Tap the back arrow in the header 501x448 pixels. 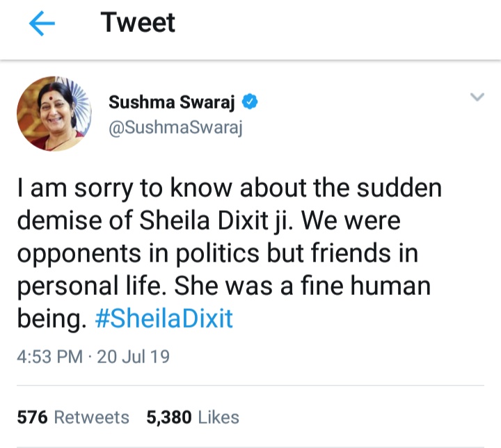pyautogui.click(x=41, y=25)
